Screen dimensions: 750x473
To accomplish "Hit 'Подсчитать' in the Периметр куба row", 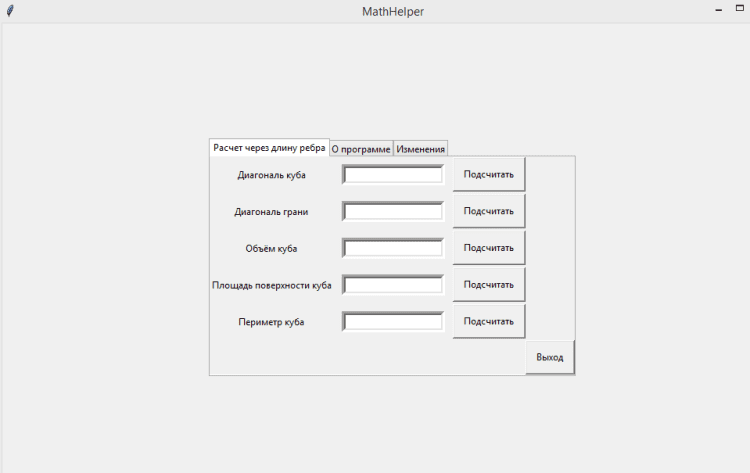I will (x=488, y=322).
